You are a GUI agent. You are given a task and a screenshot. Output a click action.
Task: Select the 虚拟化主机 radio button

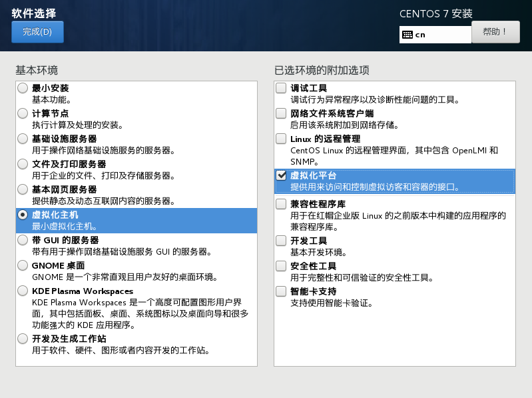pyautogui.click(x=23, y=215)
